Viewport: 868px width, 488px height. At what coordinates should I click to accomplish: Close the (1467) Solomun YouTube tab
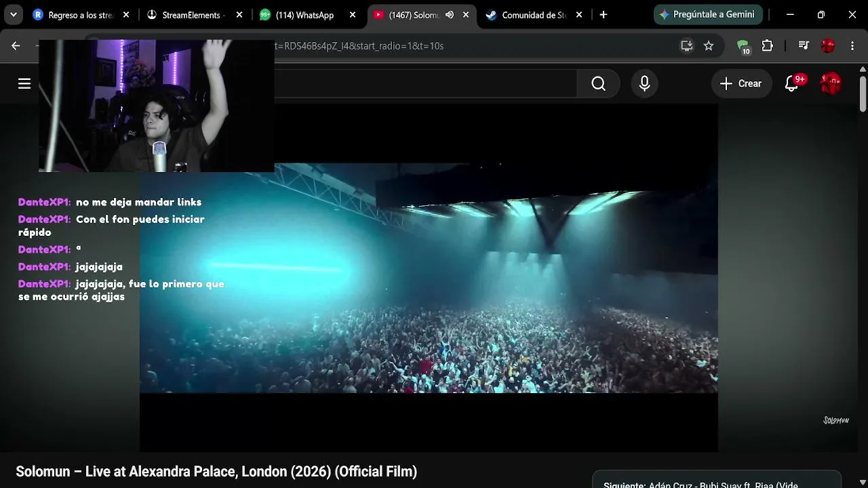[466, 15]
